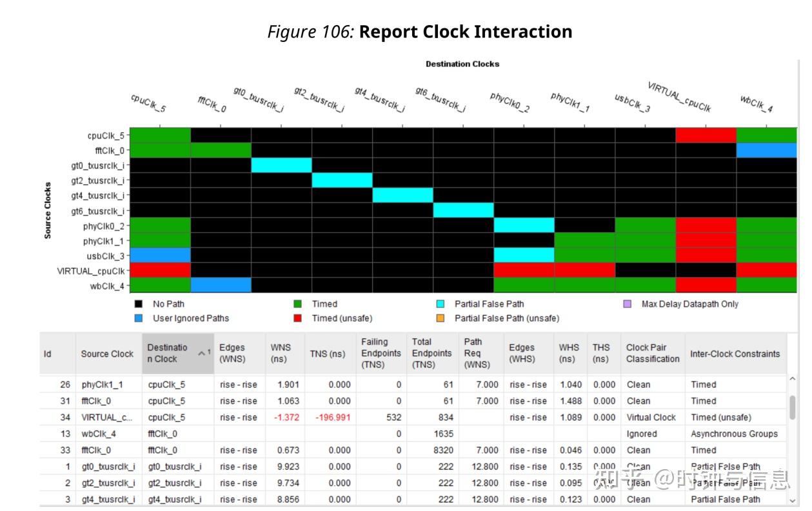This screenshot has width=812, height=511.
Task: Sort by Inter-Clock Constraints header
Action: 735,354
